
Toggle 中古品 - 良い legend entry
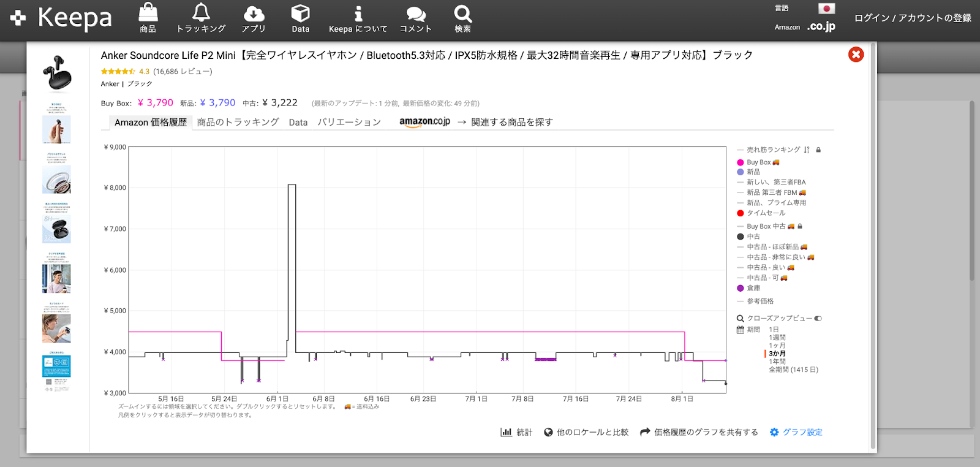click(x=766, y=268)
